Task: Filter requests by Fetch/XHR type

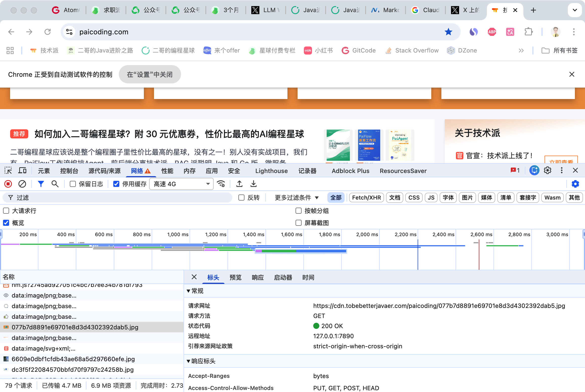Action: click(366, 198)
